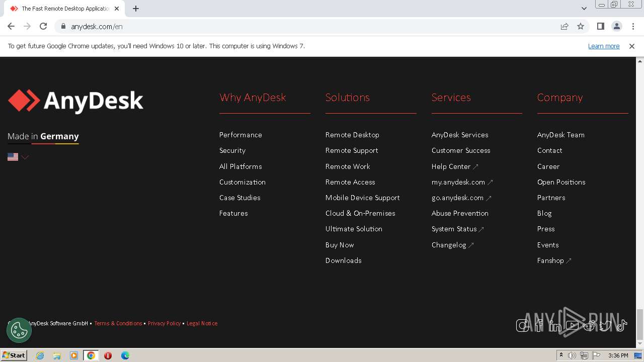Launch Internet Explorer from taskbar
Screen dimensions: 644x362
[40, 355]
